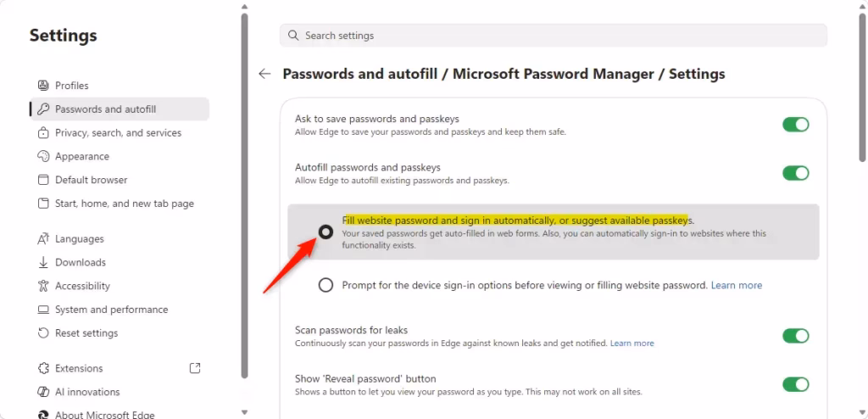Disable Autofill passwords and passkeys switch
The height and width of the screenshot is (419, 868).
[x=795, y=173]
